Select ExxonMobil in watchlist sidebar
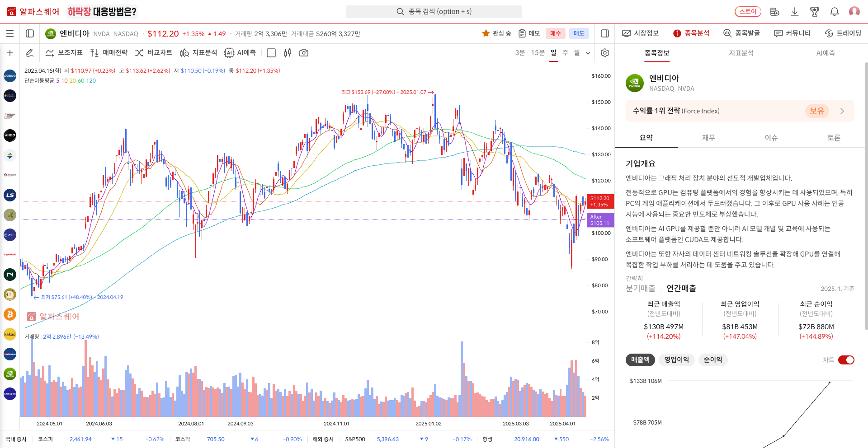Screen dimensions: 868x448 click(10, 255)
